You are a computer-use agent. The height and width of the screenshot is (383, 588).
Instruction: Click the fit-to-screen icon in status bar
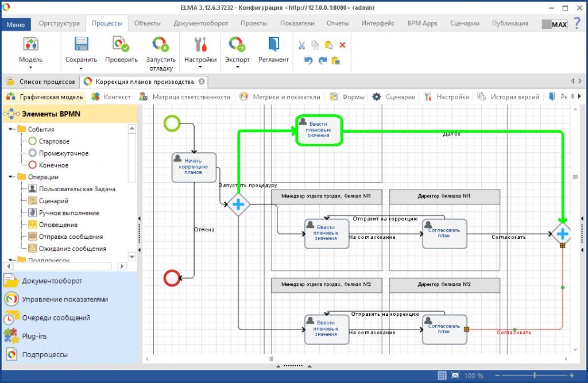(x=455, y=375)
